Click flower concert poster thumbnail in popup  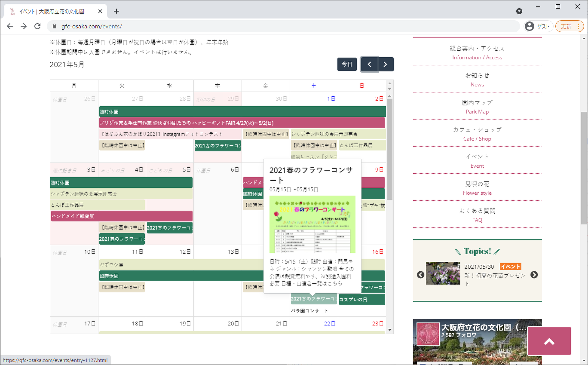tap(312, 224)
